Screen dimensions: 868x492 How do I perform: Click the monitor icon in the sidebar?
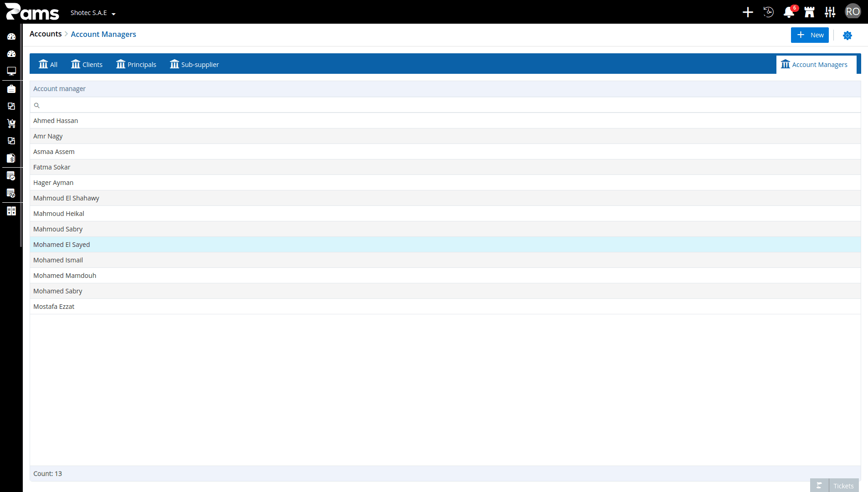[x=11, y=71]
